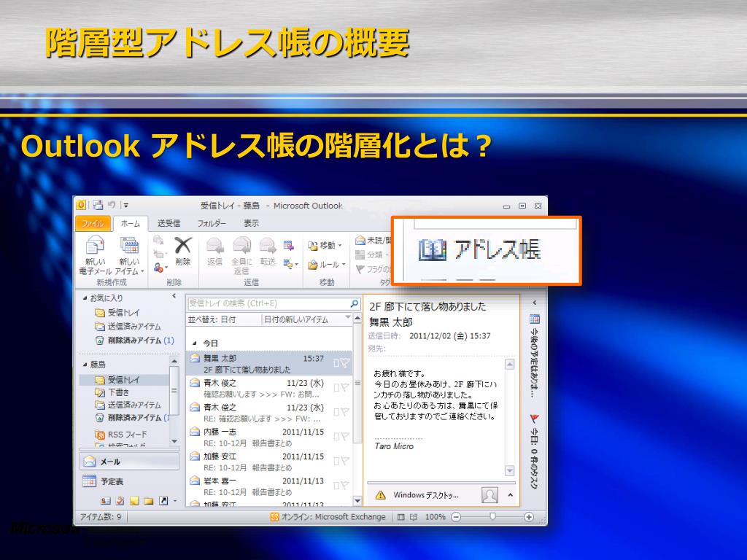747x560 pixels.
Task: Click the undo icon in quick access toolbar
Action: pos(112,205)
